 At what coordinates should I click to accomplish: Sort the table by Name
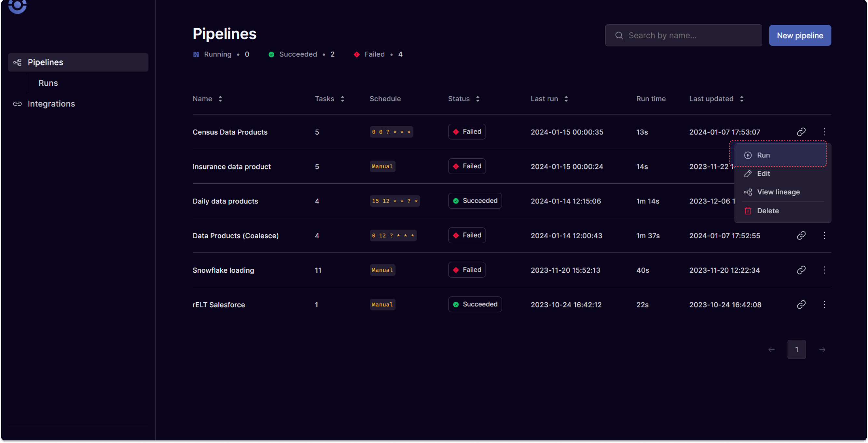[220, 98]
